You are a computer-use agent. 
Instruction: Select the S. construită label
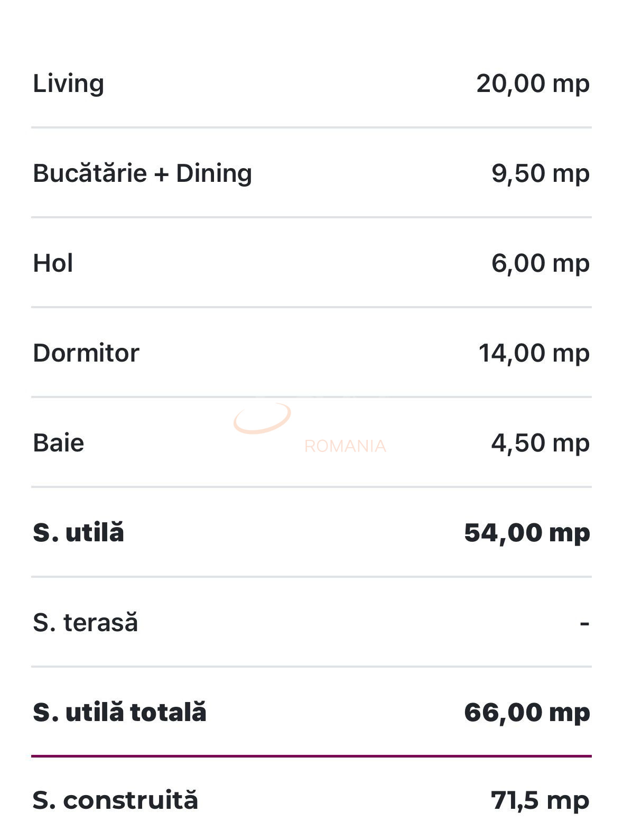pyautogui.click(x=115, y=800)
